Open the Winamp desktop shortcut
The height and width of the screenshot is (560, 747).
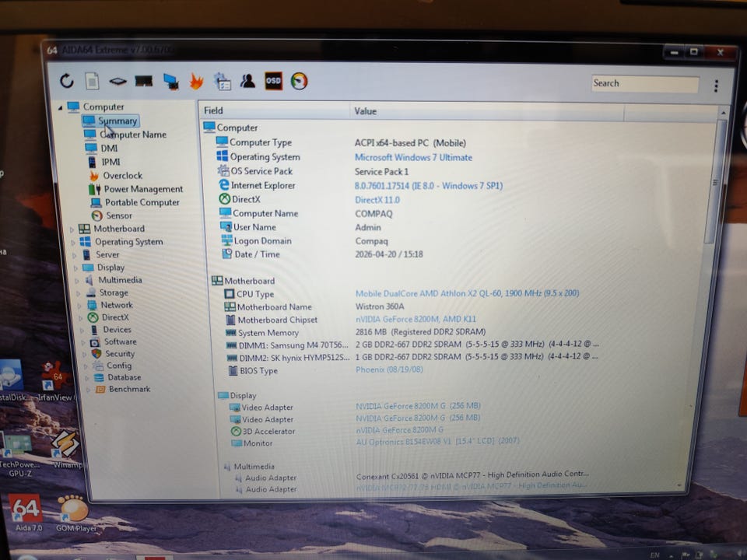66,450
